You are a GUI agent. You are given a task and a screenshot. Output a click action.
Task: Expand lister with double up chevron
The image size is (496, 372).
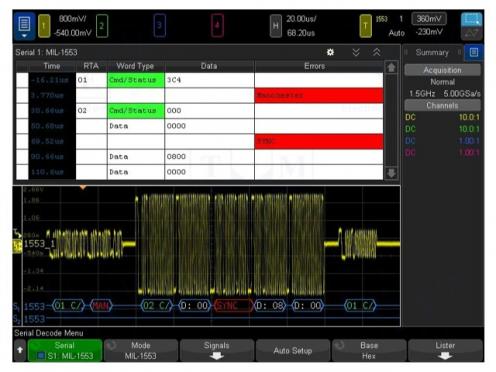[377, 52]
